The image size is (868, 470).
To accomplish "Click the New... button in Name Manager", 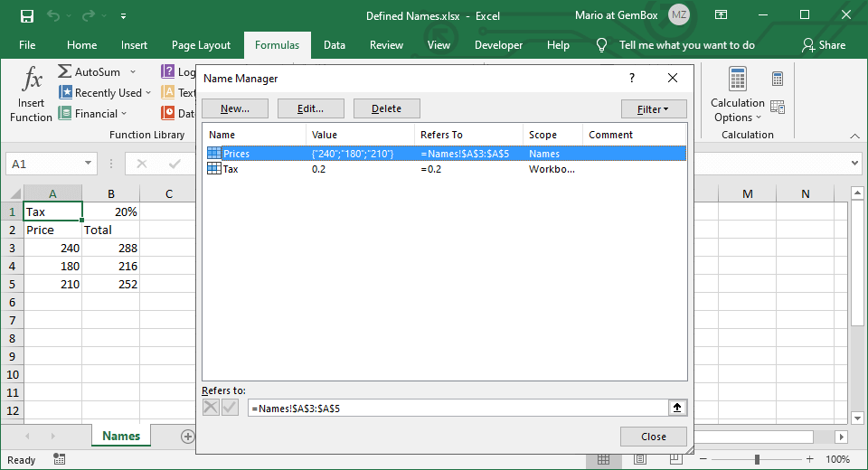I will (x=235, y=108).
